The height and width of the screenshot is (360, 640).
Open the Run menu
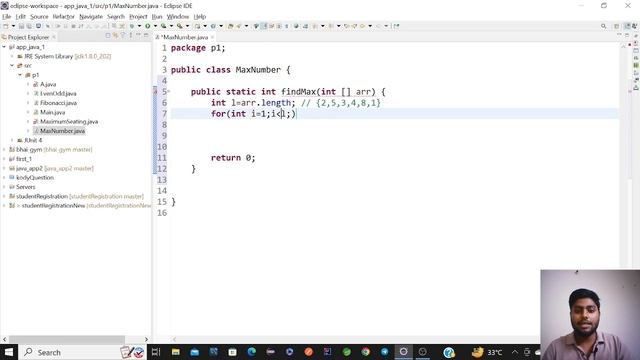pos(157,17)
